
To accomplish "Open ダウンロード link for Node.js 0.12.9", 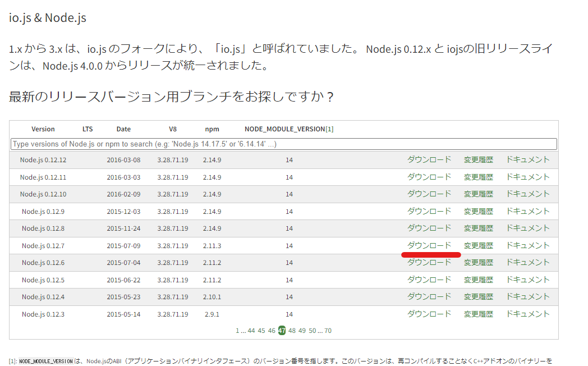I will 429,212.
